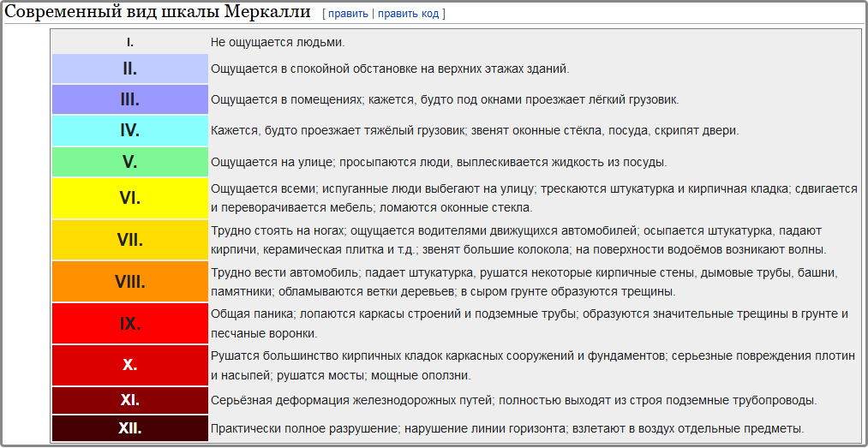Viewport: 868px width, 448px height.
Task: Select the maroon XI. intensity cell
Action: (130, 400)
